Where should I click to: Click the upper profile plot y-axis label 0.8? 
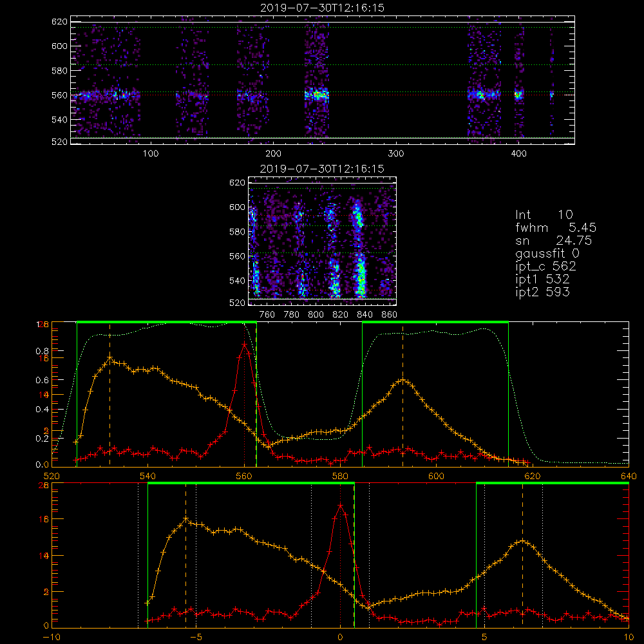(x=43, y=351)
